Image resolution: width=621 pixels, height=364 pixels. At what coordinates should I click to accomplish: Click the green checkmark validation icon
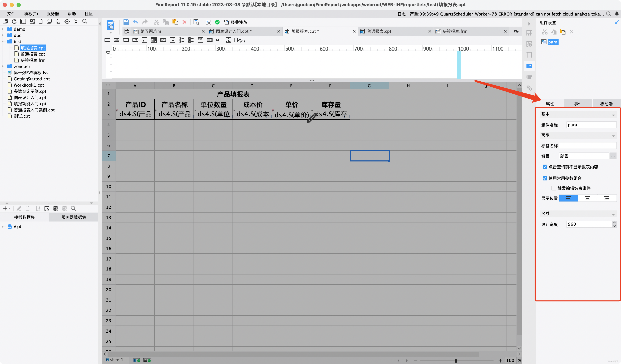click(217, 22)
